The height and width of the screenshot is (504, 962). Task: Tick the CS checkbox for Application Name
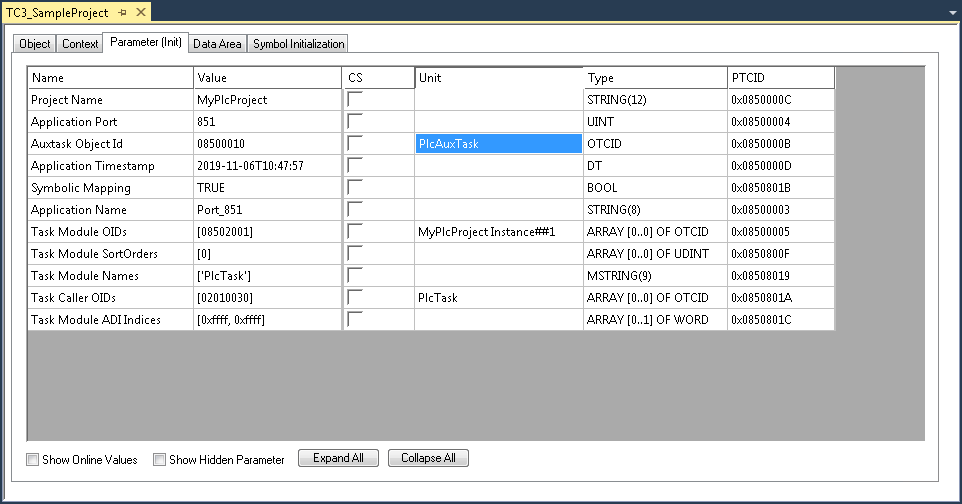point(355,210)
